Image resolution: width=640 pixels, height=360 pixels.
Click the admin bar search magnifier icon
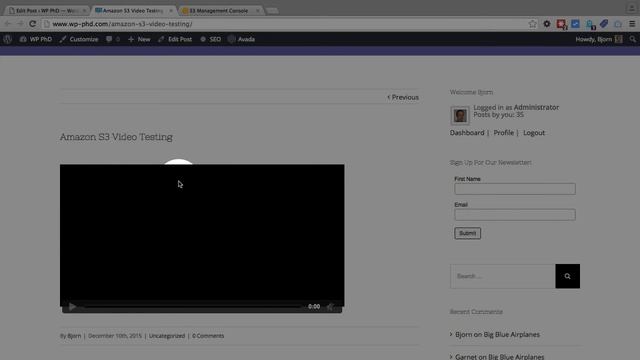click(632, 39)
